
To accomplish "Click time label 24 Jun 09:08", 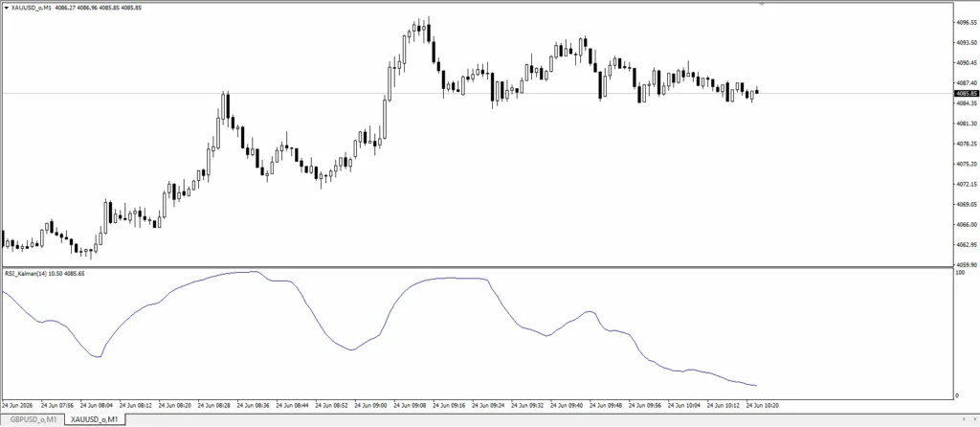I will [410, 405].
